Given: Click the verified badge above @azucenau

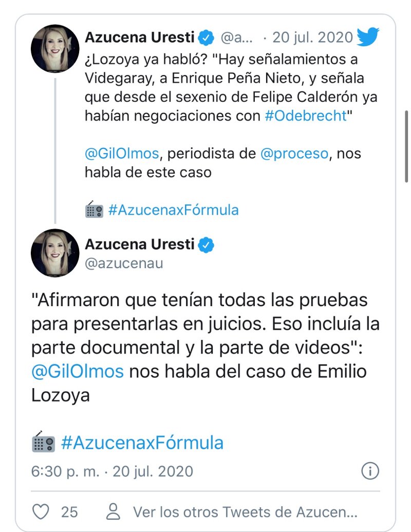Looking at the screenshot, I should [207, 244].
